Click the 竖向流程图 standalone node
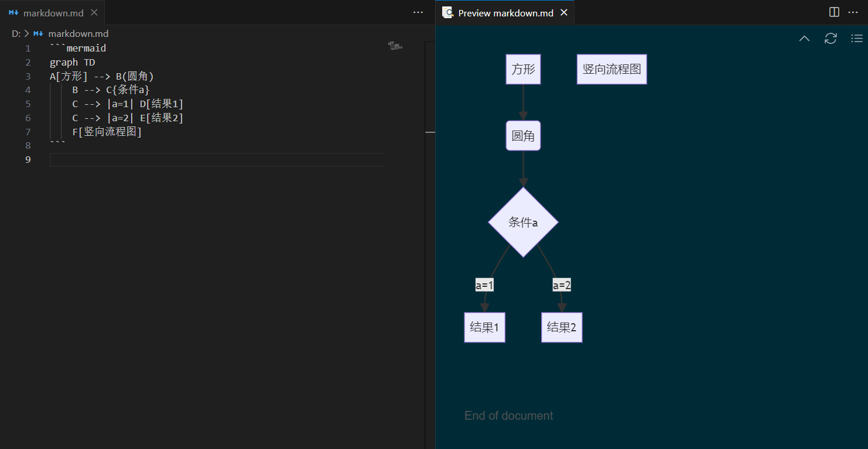Image resolution: width=868 pixels, height=449 pixels. click(x=611, y=69)
